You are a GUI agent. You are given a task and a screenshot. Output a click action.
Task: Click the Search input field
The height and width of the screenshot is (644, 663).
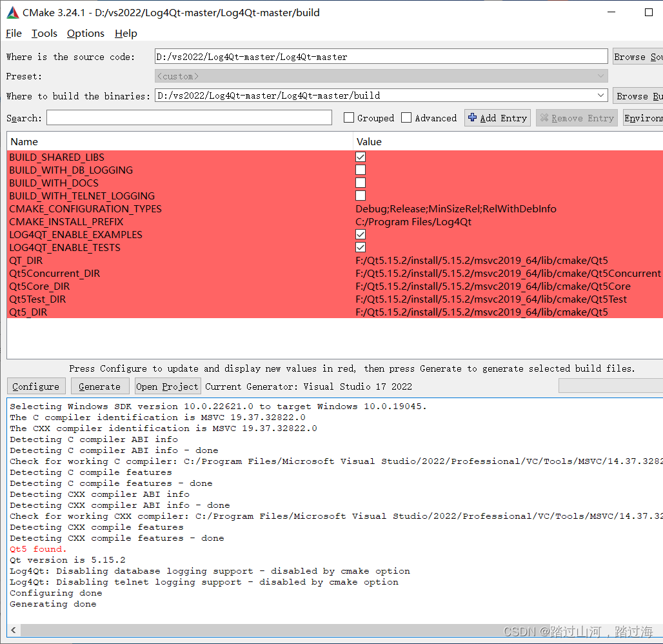189,117
